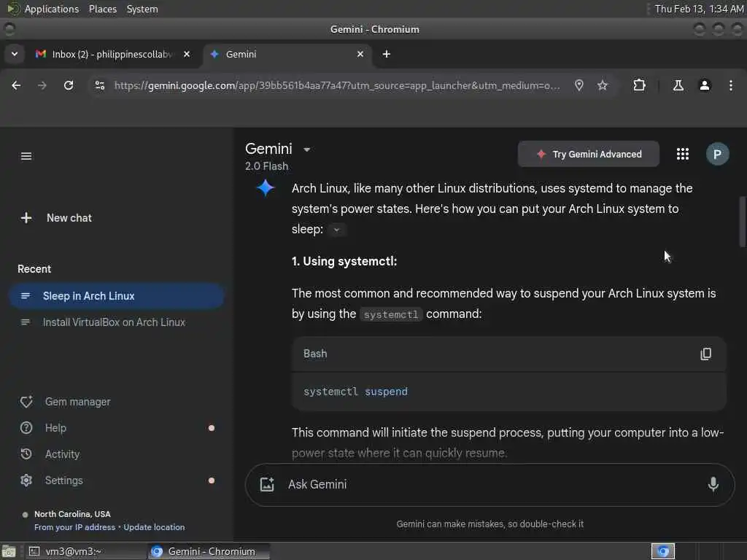Click the workspace switcher in bottom panel

pos(662,551)
